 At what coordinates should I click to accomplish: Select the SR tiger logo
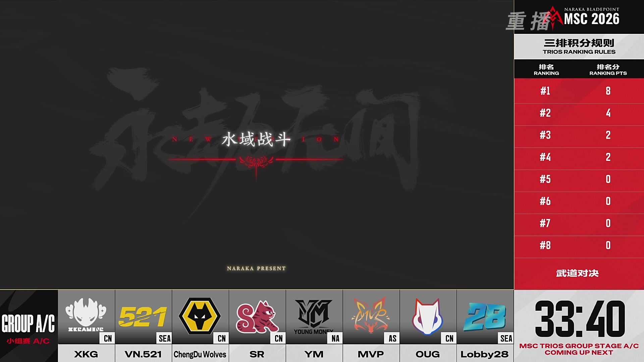(x=257, y=316)
